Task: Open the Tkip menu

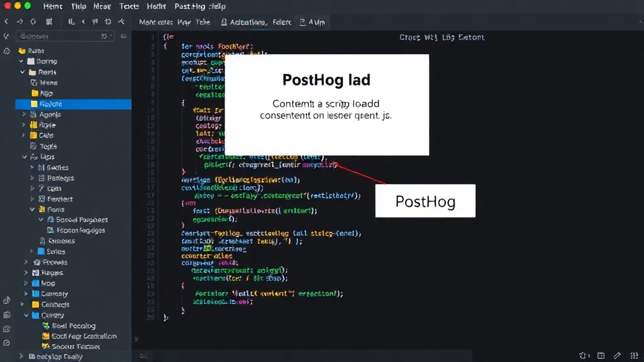Action: click(x=79, y=6)
